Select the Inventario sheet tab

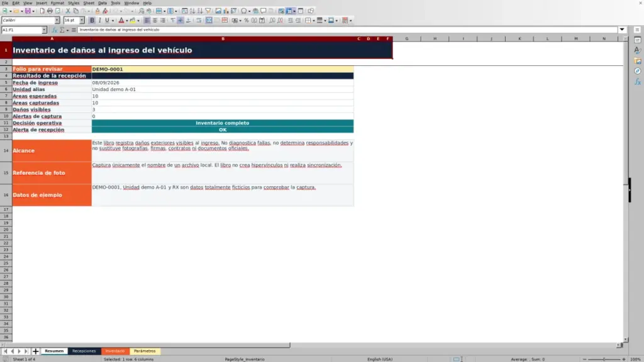pyautogui.click(x=114, y=351)
